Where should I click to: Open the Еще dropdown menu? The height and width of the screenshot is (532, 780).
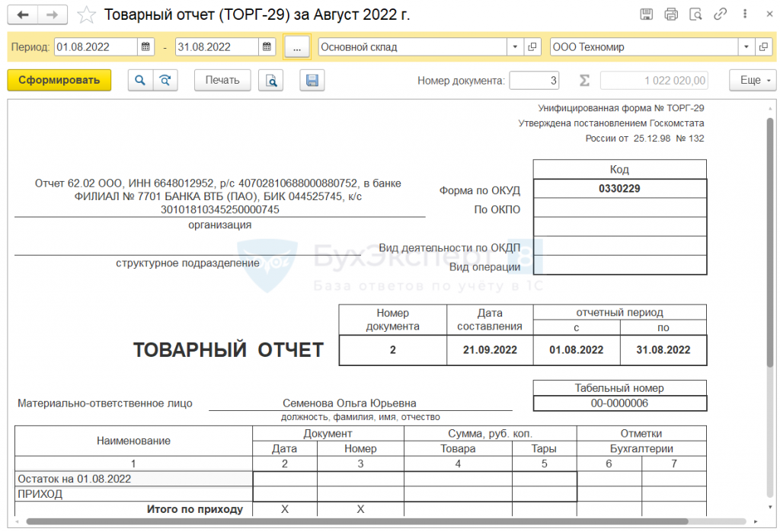point(753,80)
